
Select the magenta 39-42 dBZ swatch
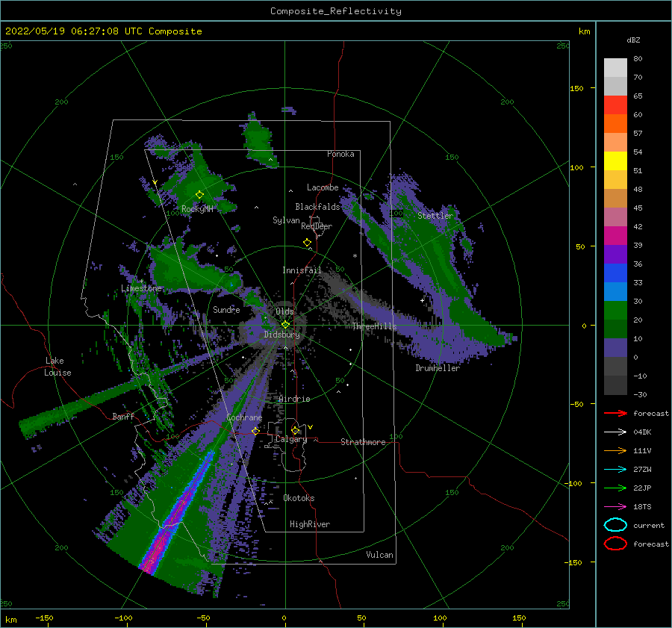[615, 236]
